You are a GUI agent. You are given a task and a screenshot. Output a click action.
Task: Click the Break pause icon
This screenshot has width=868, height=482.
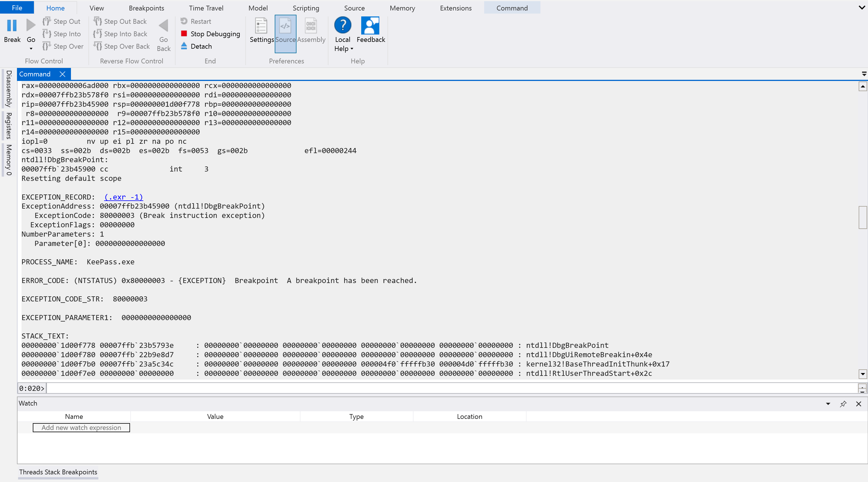pos(12,26)
